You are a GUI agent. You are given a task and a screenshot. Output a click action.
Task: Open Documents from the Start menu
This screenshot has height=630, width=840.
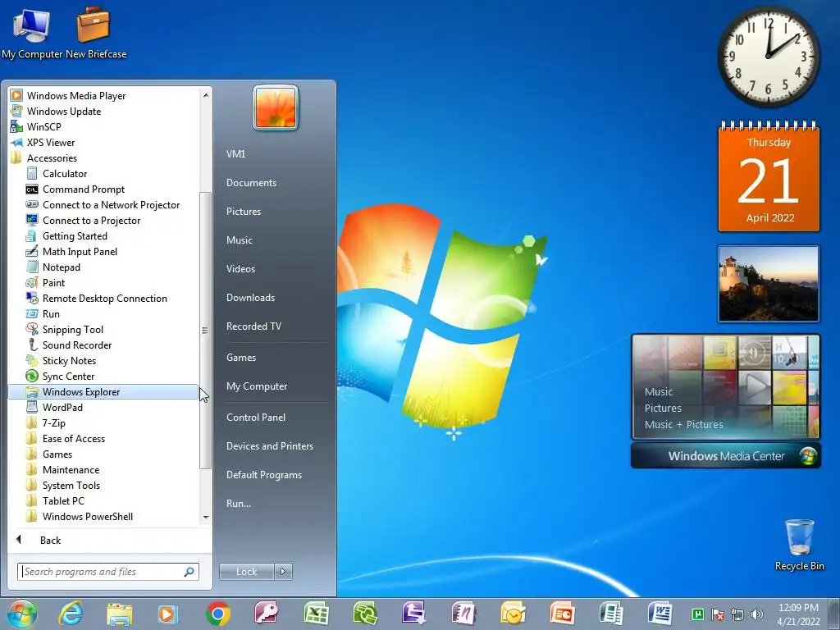[251, 183]
